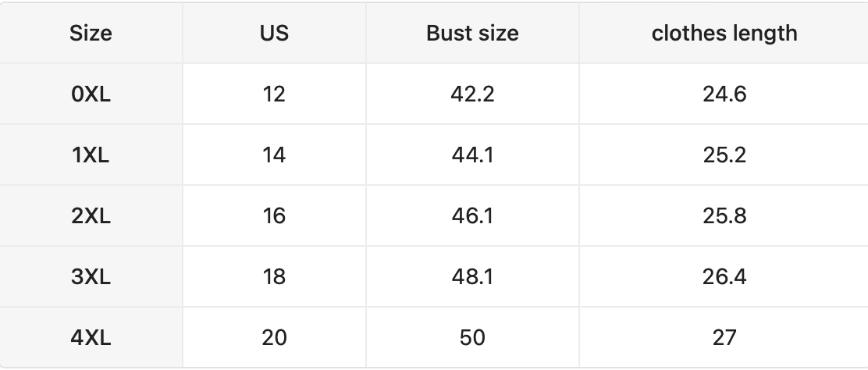Click the 42.2 bust size cell

pyautogui.click(x=472, y=94)
